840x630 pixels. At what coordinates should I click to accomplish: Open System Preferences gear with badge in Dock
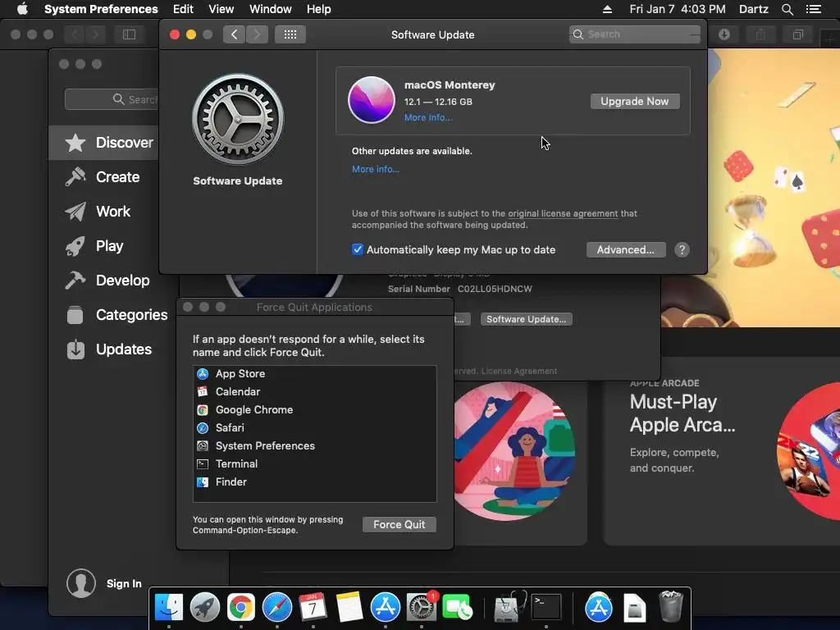[x=422, y=608]
